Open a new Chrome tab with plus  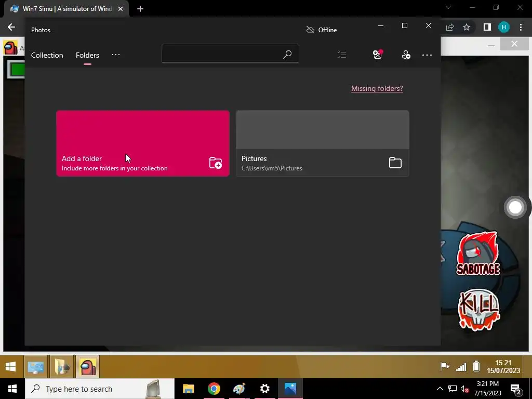140,9
